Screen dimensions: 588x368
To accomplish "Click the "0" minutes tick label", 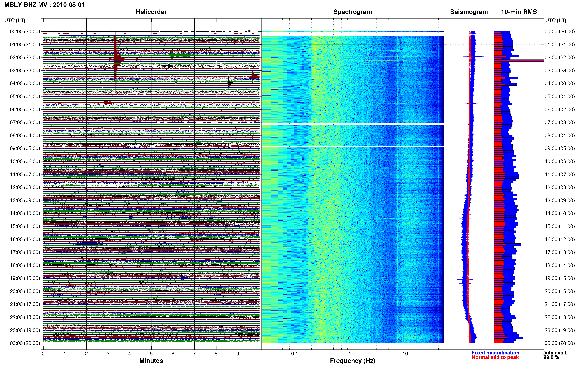I will click(x=43, y=354).
